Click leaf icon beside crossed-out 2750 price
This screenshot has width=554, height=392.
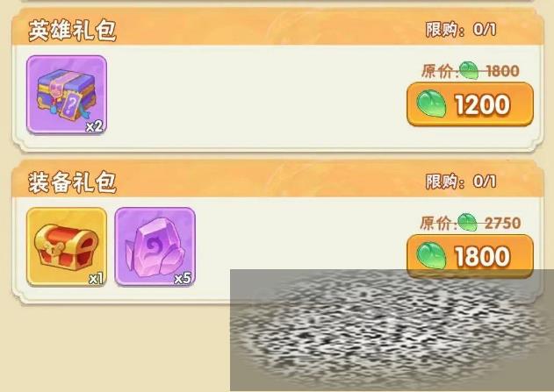[x=468, y=222]
